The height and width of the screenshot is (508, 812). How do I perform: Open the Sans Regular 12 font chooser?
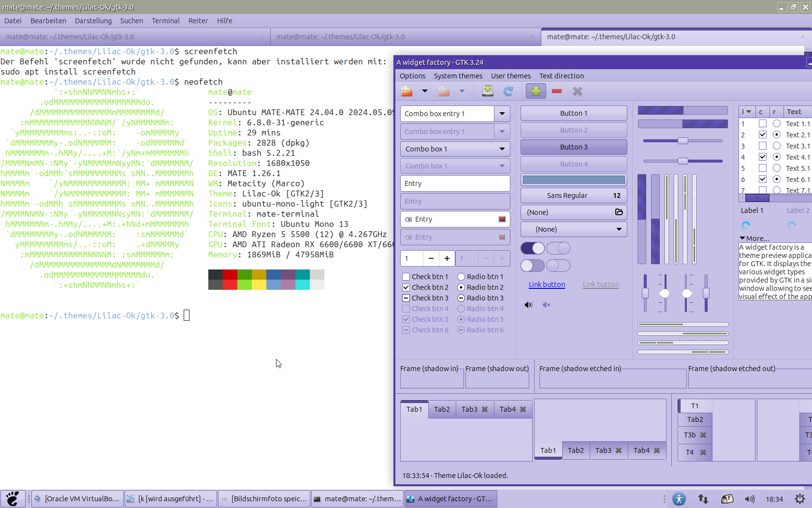click(574, 195)
